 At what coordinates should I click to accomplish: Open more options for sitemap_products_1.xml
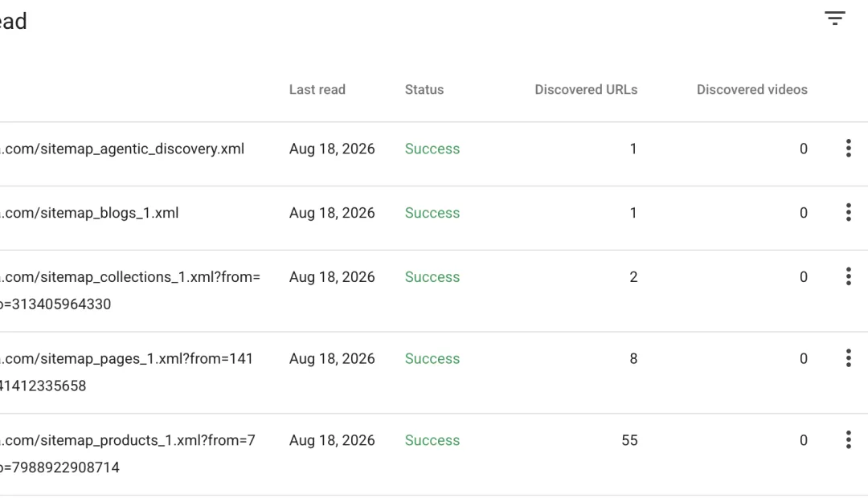pyautogui.click(x=848, y=440)
